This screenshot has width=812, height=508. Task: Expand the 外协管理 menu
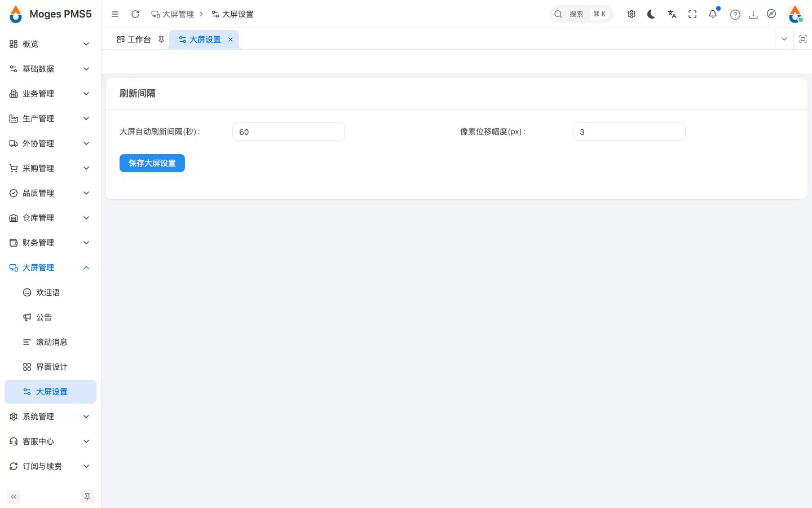pyautogui.click(x=50, y=143)
